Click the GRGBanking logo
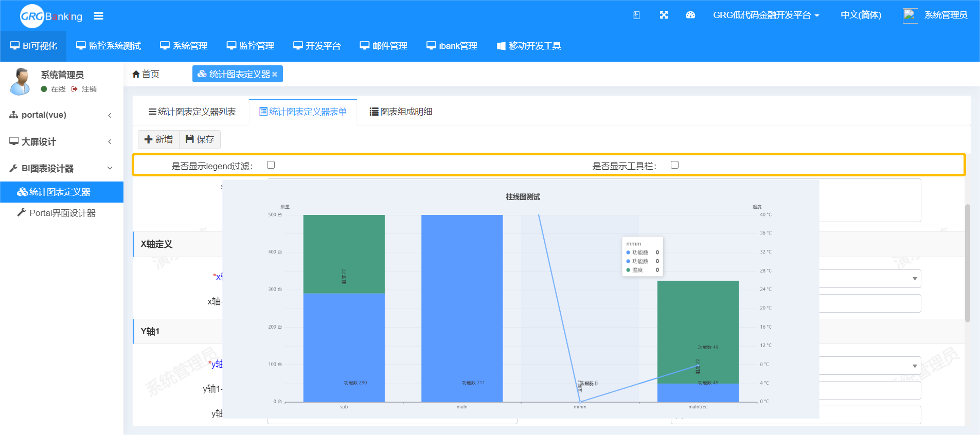The image size is (980, 435). click(51, 16)
